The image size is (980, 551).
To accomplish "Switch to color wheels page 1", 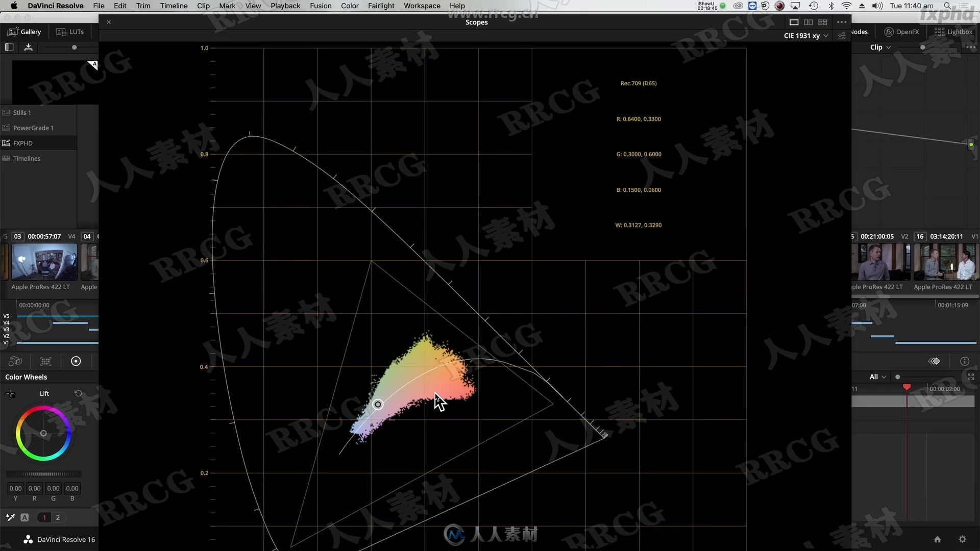I will 44,517.
